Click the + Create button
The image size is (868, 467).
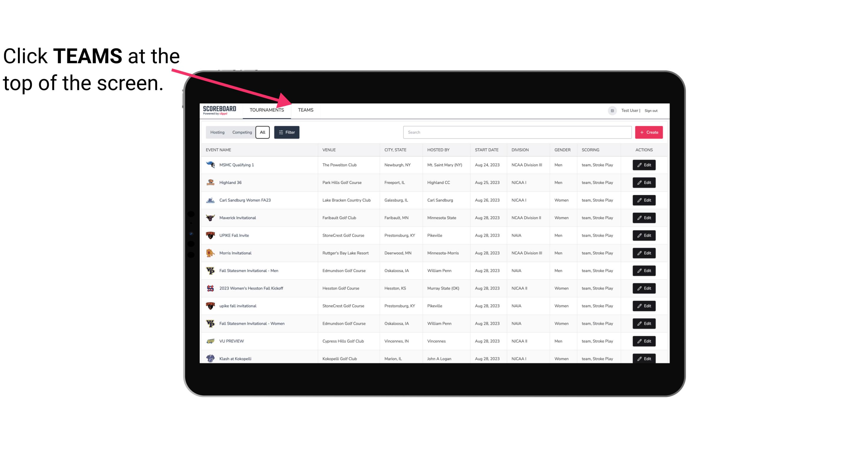[649, 132]
